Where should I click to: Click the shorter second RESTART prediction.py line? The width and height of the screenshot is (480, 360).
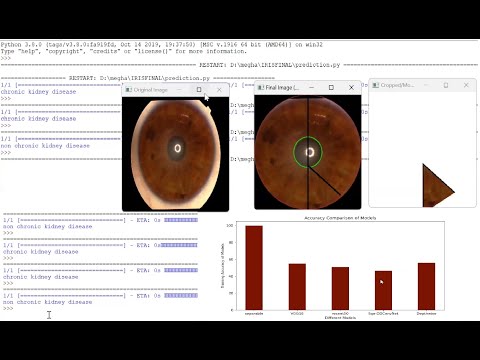pos(138,78)
